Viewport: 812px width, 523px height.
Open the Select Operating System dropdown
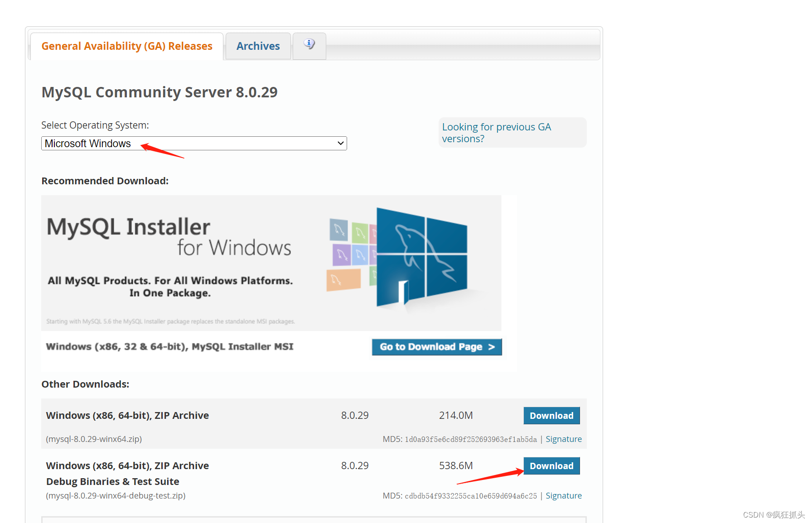pos(194,144)
